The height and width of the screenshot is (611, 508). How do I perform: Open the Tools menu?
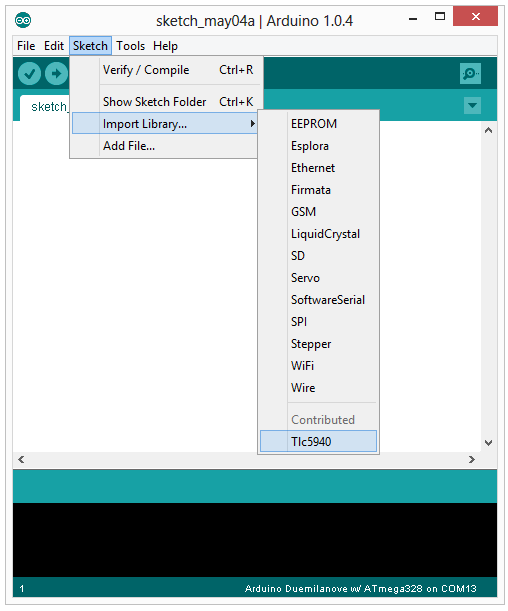point(131,46)
